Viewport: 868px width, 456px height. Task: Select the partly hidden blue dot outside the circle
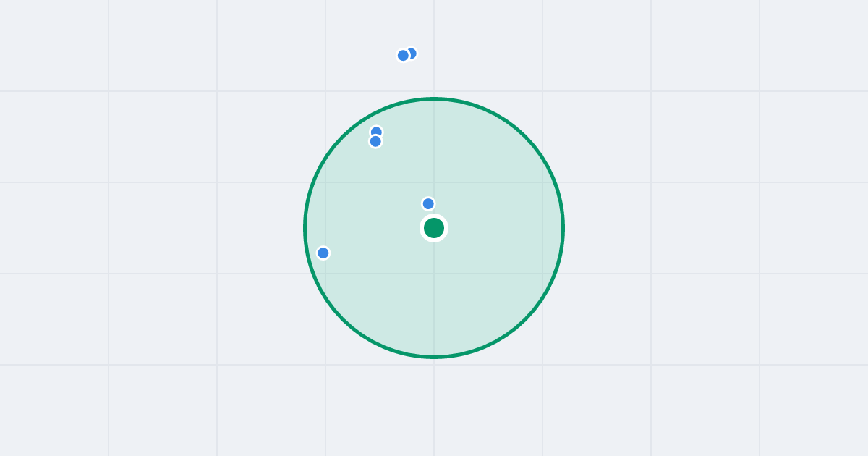[412, 54]
